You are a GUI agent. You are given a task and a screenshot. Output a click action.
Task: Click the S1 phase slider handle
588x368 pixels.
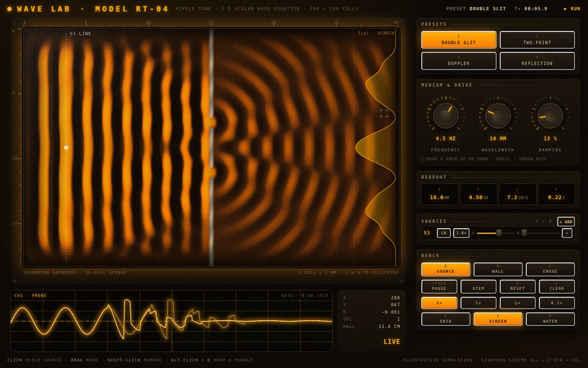click(524, 233)
